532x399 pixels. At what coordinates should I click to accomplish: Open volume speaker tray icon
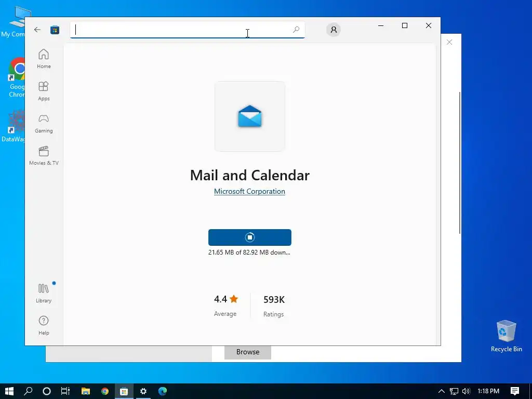(x=466, y=391)
